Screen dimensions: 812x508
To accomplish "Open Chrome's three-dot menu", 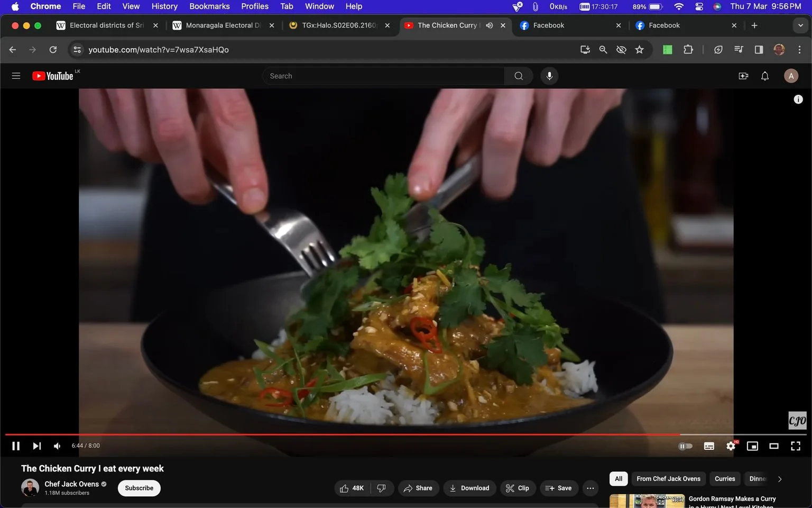I will pos(800,49).
